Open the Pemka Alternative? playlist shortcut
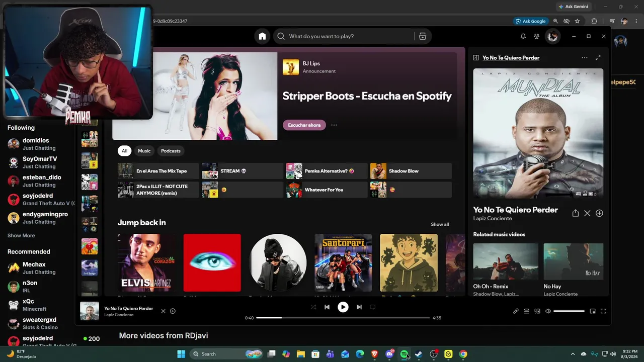The width and height of the screenshot is (644, 362). point(327,171)
